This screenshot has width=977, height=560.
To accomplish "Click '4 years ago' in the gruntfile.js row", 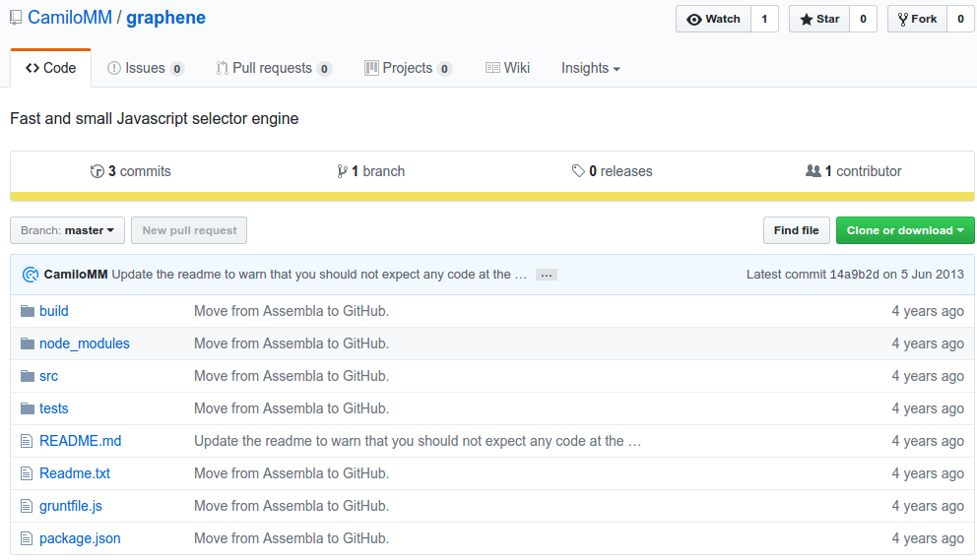I will (928, 506).
